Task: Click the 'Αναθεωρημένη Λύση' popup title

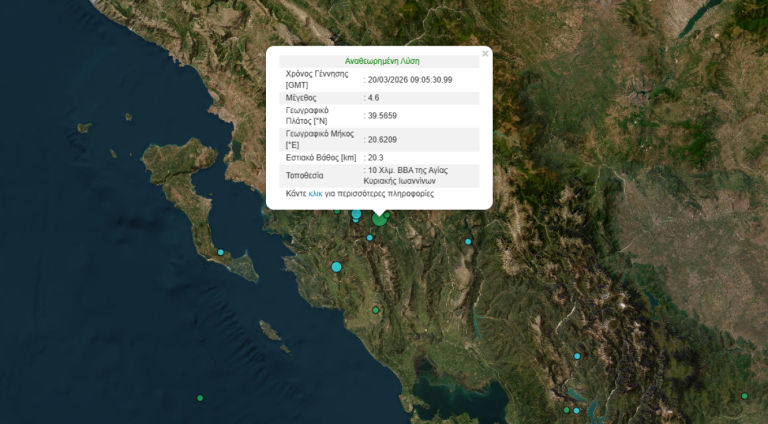Action: tap(381, 61)
